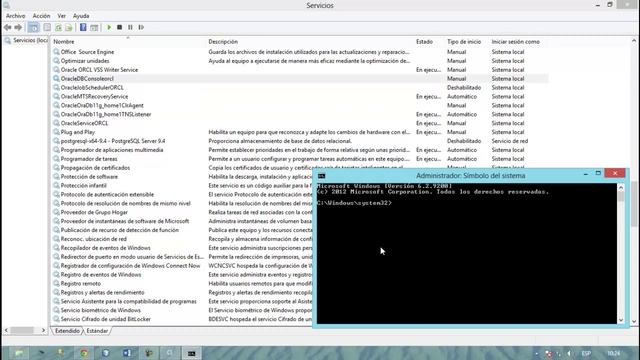
Task: Open the Acción menu
Action: (42, 16)
